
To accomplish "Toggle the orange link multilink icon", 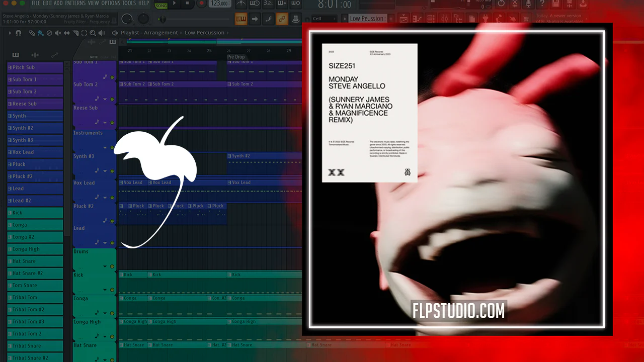I will 282,19.
